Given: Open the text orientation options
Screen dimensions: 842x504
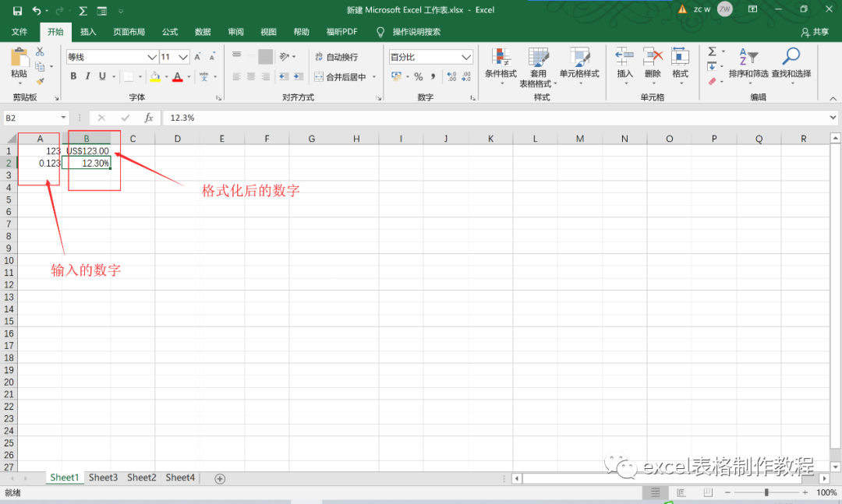Looking at the screenshot, I should [x=287, y=56].
